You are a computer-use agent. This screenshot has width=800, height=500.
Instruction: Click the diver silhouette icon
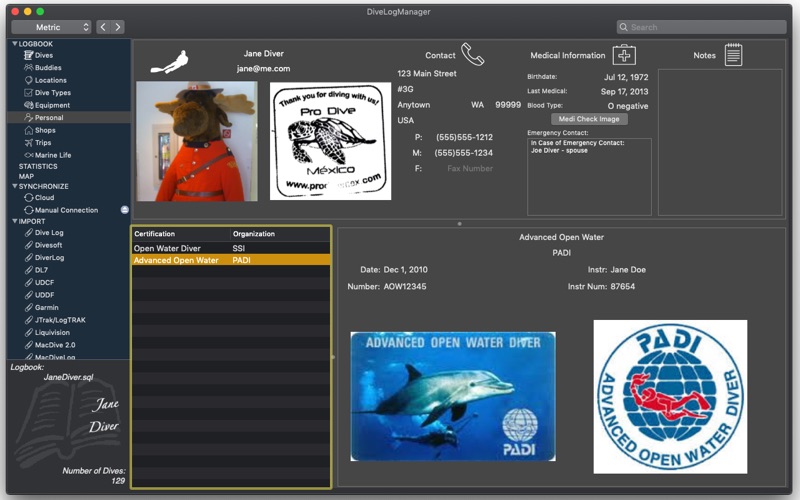pyautogui.click(x=169, y=62)
